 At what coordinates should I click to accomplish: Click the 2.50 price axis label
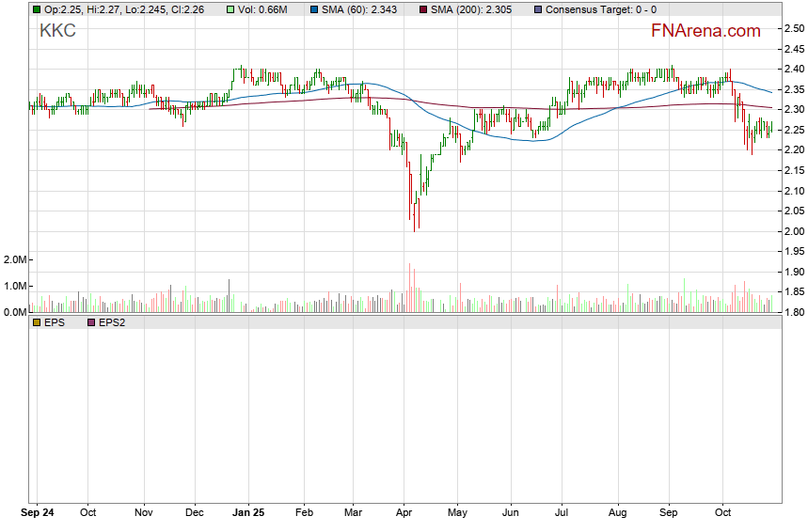[x=794, y=29]
